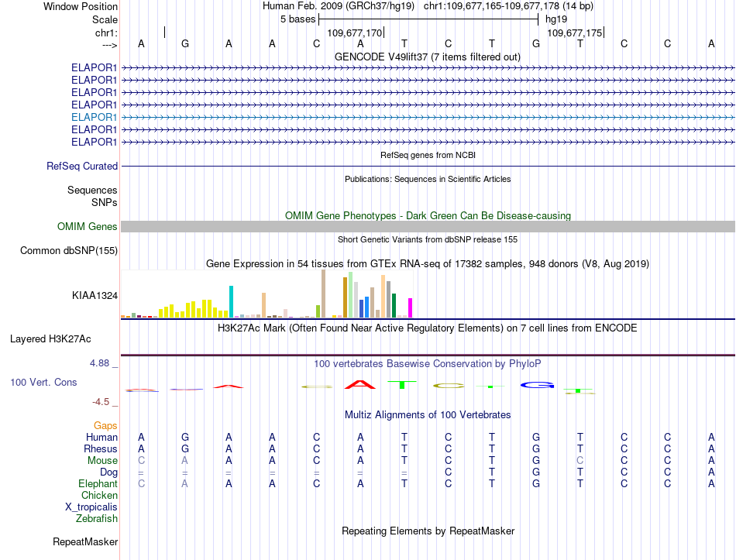
Task: Click the RepeatMasker track label
Action: [85, 541]
